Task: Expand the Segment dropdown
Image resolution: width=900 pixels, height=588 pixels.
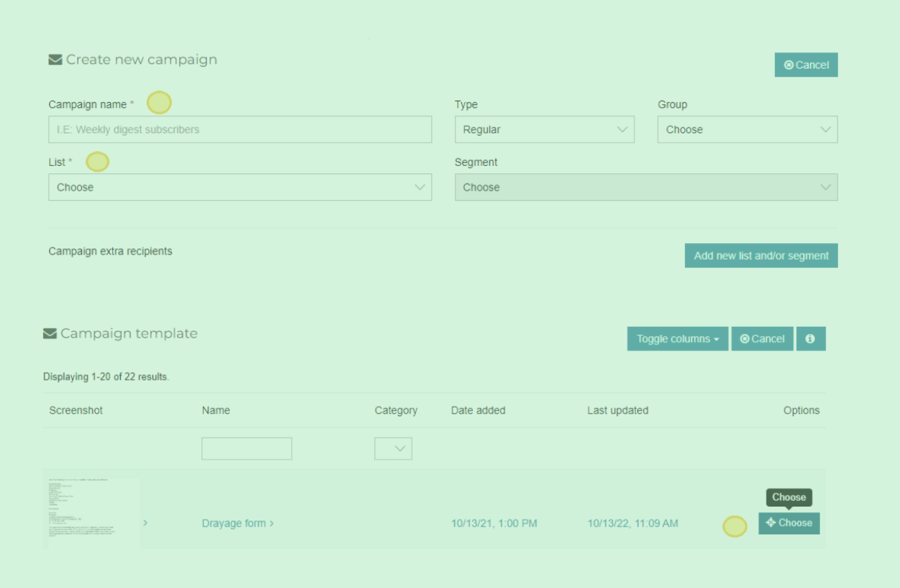Action: (646, 187)
